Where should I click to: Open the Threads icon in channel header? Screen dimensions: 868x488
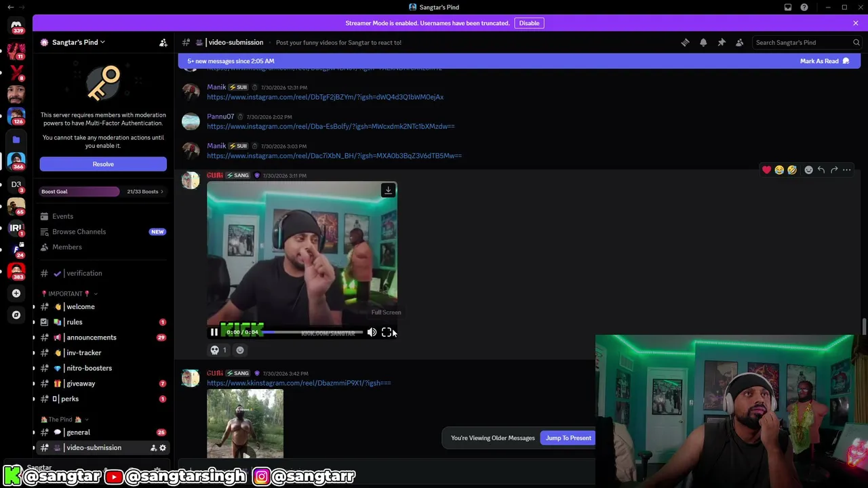pyautogui.click(x=685, y=42)
